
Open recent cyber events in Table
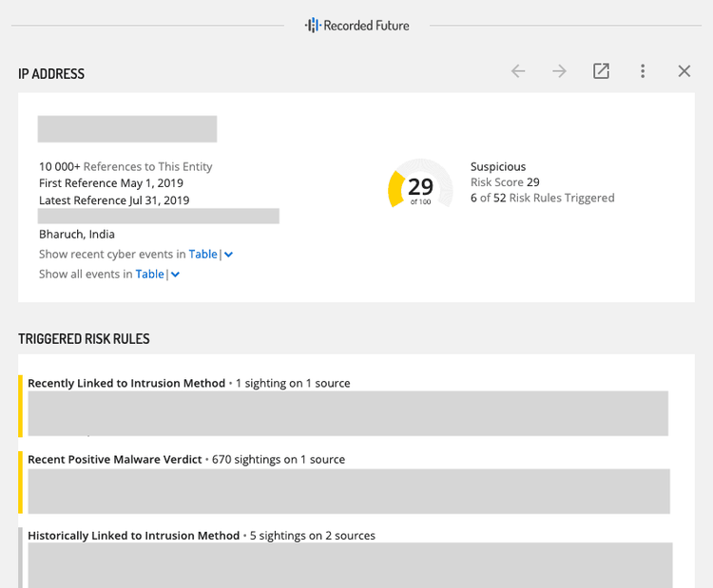tap(202, 255)
